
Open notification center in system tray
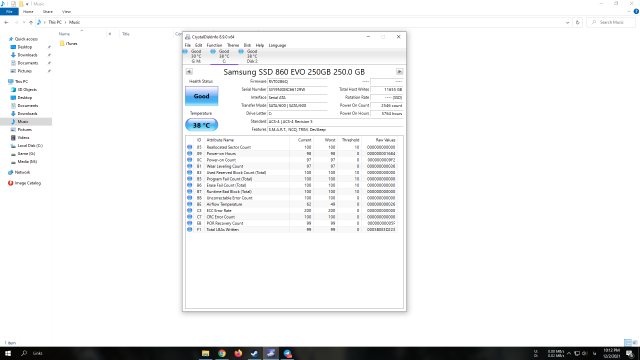[630, 353]
